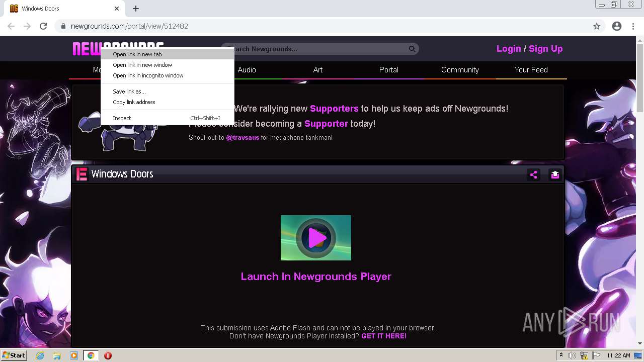644x362 pixels.
Task: Click the Supporter today link
Action: [x=326, y=124]
